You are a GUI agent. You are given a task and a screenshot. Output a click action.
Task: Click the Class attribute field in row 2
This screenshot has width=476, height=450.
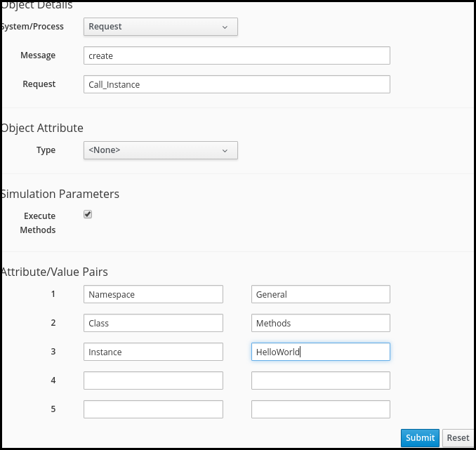click(x=153, y=323)
